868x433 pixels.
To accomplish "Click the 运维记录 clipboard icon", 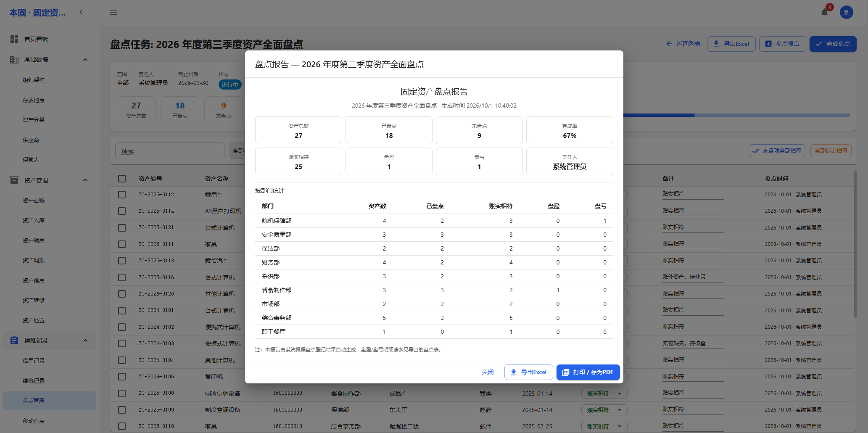I will tap(14, 340).
